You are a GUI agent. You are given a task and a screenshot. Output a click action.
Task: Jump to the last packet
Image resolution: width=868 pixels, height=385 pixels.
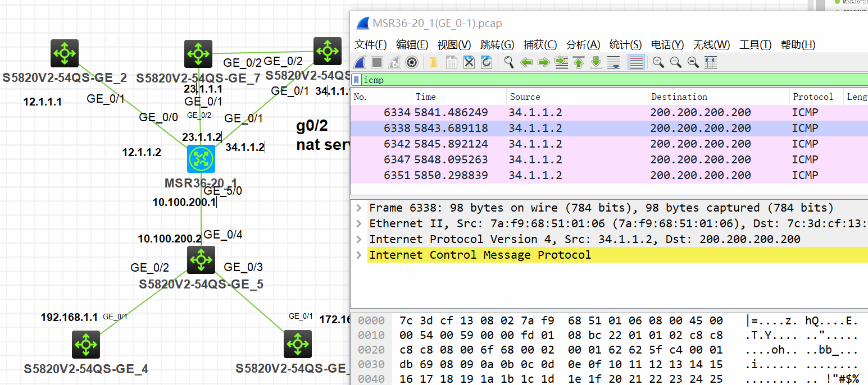point(596,62)
